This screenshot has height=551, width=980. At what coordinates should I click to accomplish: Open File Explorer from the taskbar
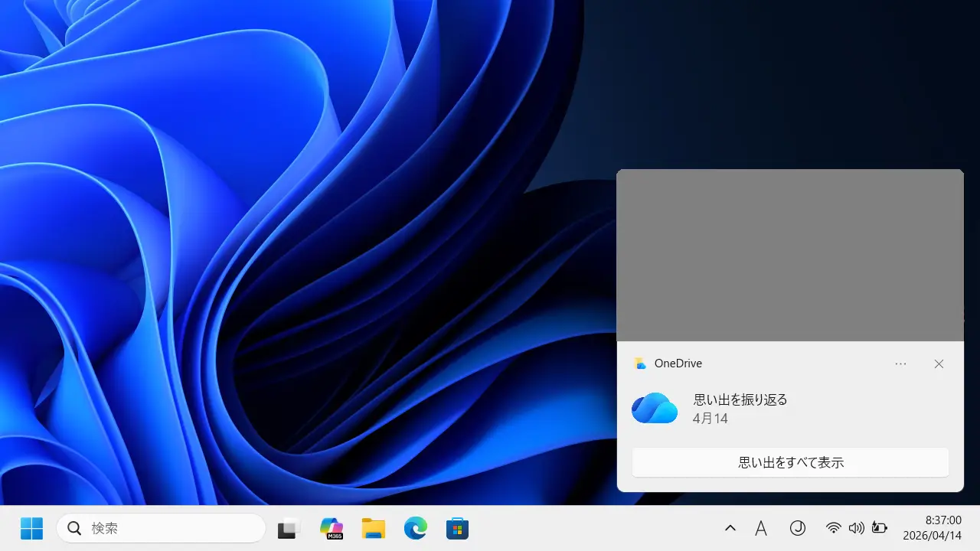373,528
